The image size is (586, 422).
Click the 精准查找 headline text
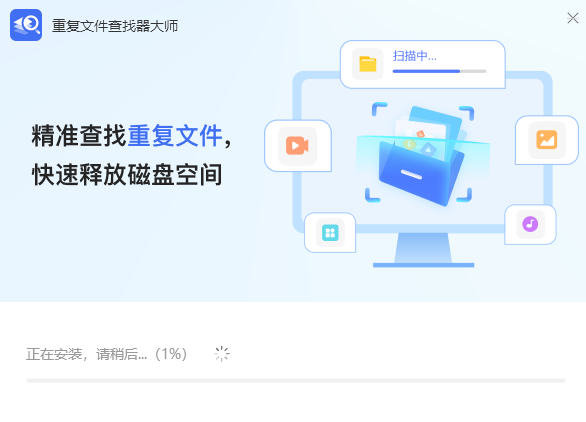point(79,136)
